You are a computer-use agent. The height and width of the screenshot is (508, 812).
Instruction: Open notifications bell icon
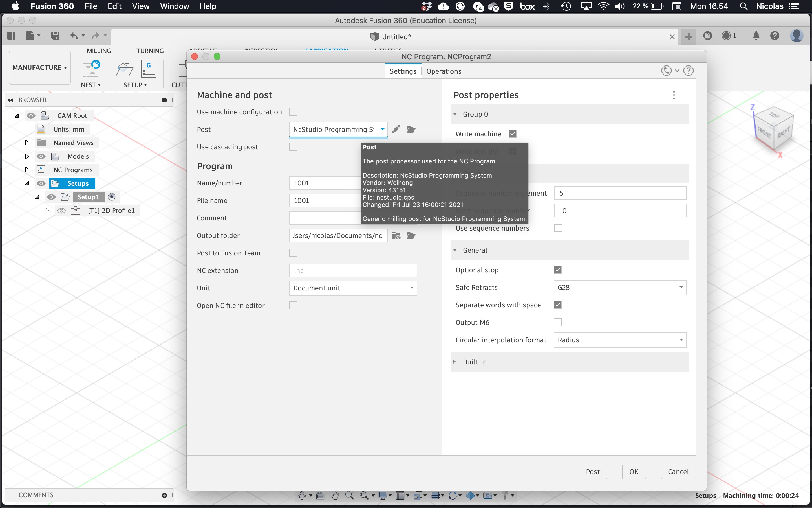point(756,36)
